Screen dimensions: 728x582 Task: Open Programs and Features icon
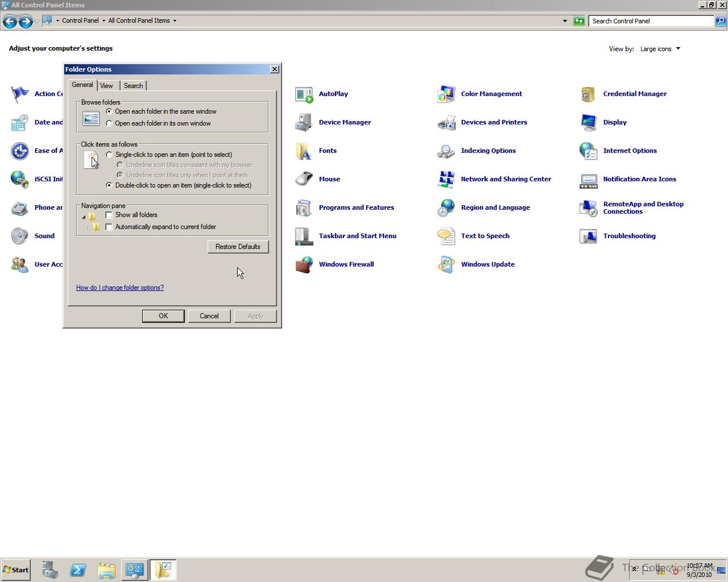pos(304,208)
